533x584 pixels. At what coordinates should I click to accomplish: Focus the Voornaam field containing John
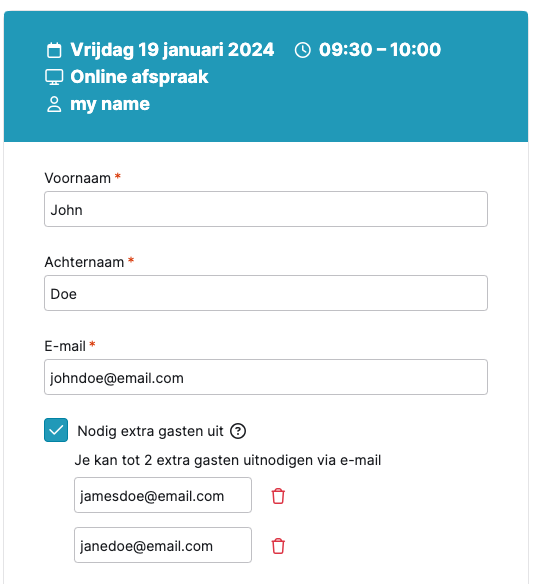click(x=266, y=209)
